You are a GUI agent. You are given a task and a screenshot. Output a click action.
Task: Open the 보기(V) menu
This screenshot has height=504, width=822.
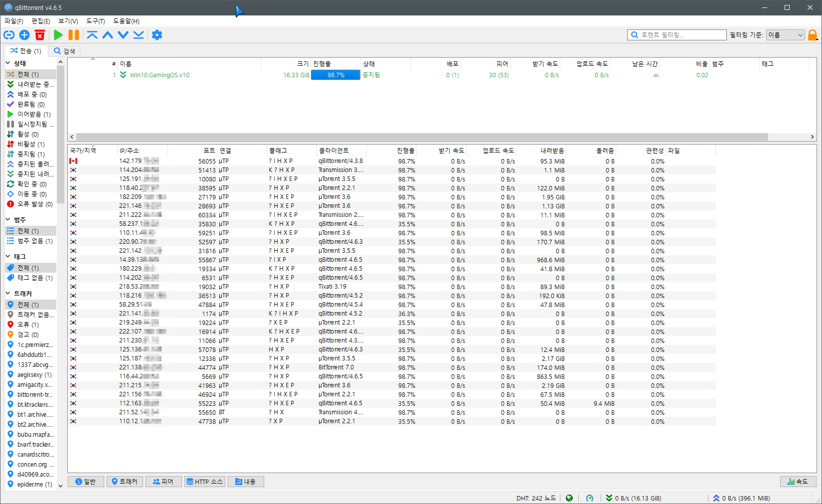tap(68, 21)
